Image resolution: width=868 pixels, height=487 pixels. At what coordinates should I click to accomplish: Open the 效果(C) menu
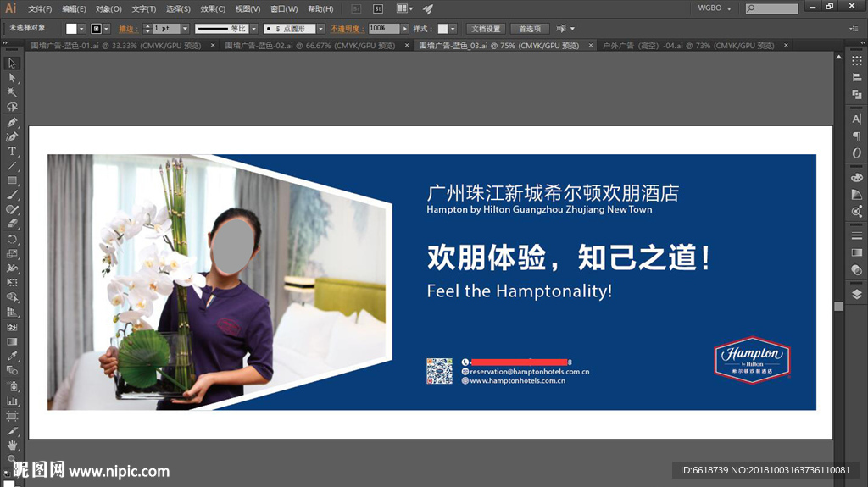213,8
